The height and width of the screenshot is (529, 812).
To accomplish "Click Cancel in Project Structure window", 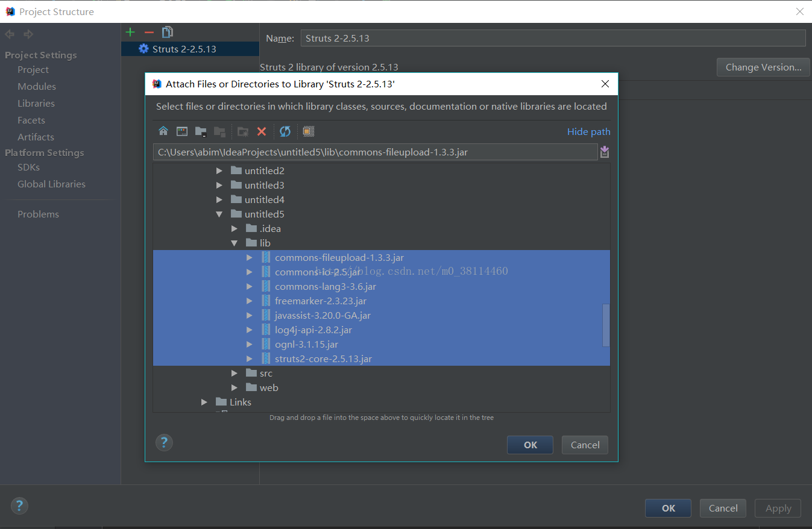I will (x=723, y=508).
